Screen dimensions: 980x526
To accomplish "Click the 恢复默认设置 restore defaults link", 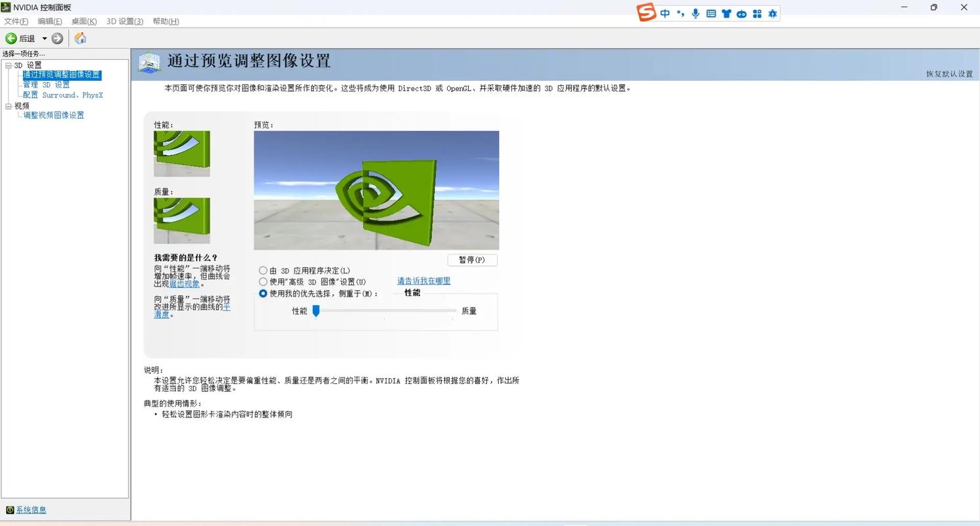I will (950, 74).
